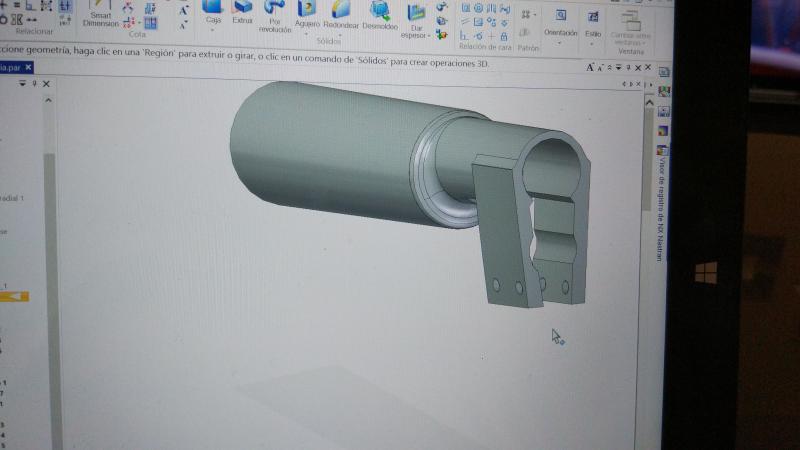Image resolution: width=800 pixels, height=450 pixels.
Task: Expand the Caja dropdown arrow
Action: 212,30
